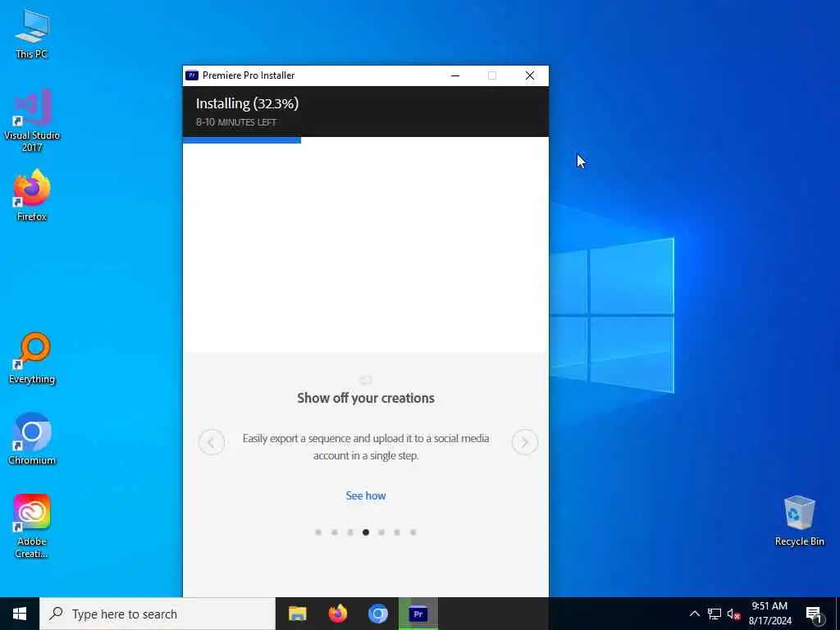Open the See how link
The image size is (840, 630).
pyautogui.click(x=366, y=495)
